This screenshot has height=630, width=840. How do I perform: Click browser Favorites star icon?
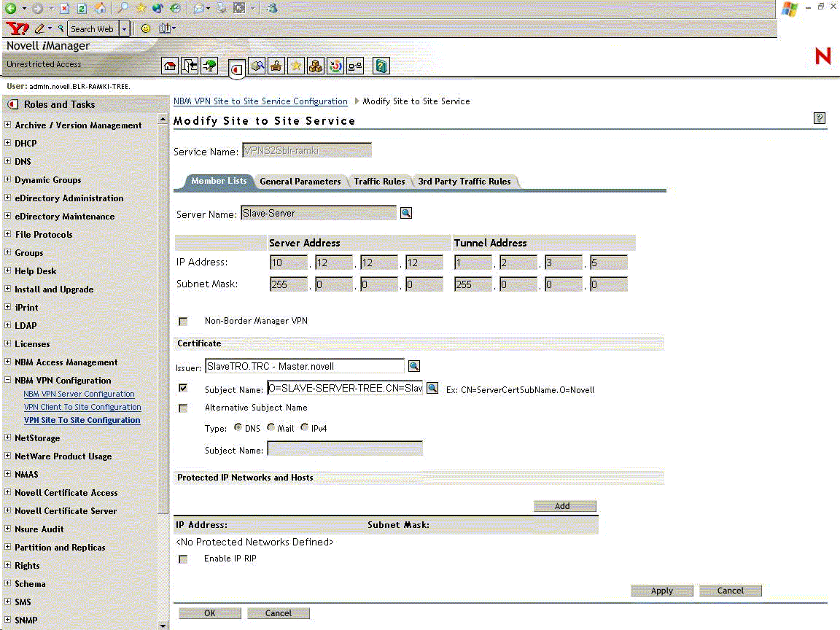pyautogui.click(x=141, y=8)
